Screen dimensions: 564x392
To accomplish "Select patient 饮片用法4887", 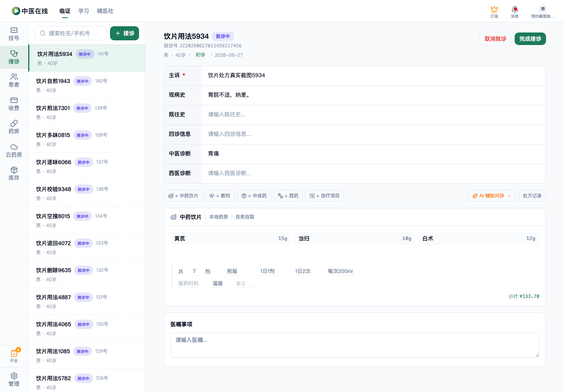I will coord(87,301).
